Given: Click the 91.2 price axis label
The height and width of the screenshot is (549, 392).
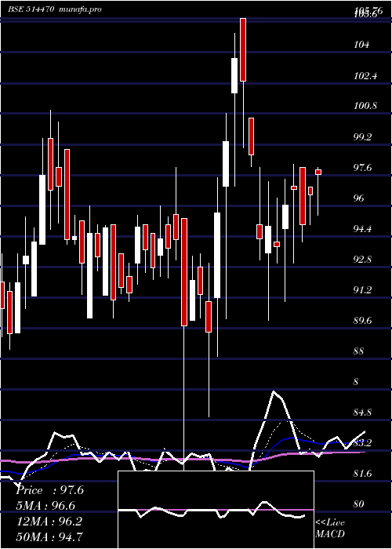Looking at the screenshot, I should (x=364, y=290).
